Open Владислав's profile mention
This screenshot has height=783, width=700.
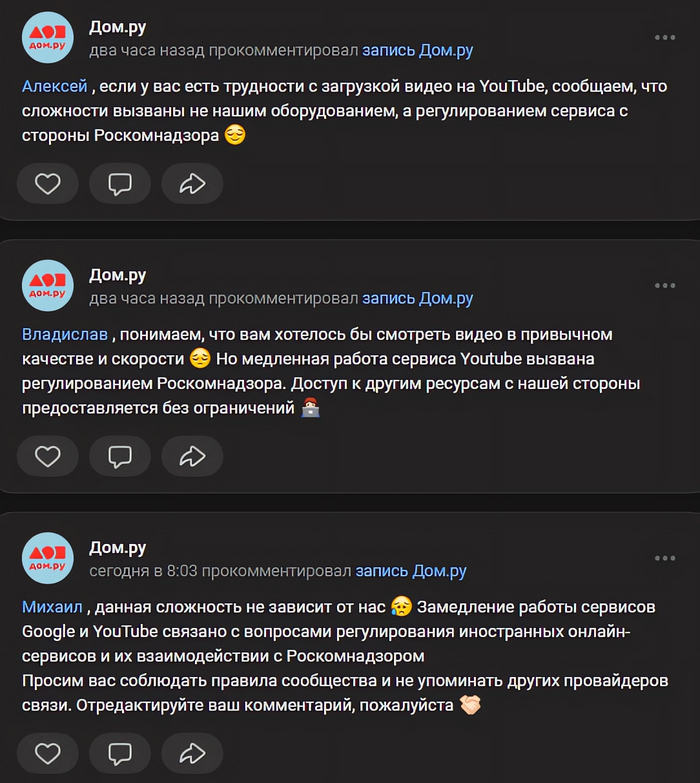(64, 334)
